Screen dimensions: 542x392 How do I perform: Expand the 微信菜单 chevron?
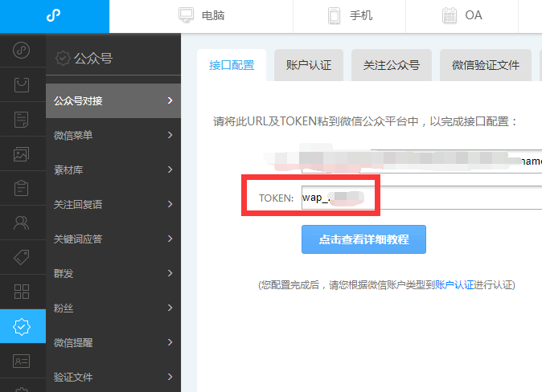[170, 135]
